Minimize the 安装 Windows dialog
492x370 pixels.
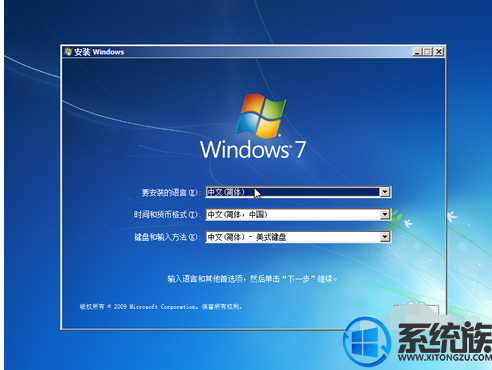point(417,52)
